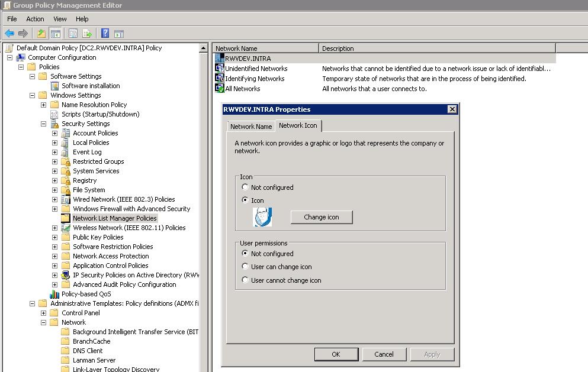Click the network icon thumbnail for RWVDEV.INTRA
The width and height of the screenshot is (588, 372).
[x=262, y=217]
